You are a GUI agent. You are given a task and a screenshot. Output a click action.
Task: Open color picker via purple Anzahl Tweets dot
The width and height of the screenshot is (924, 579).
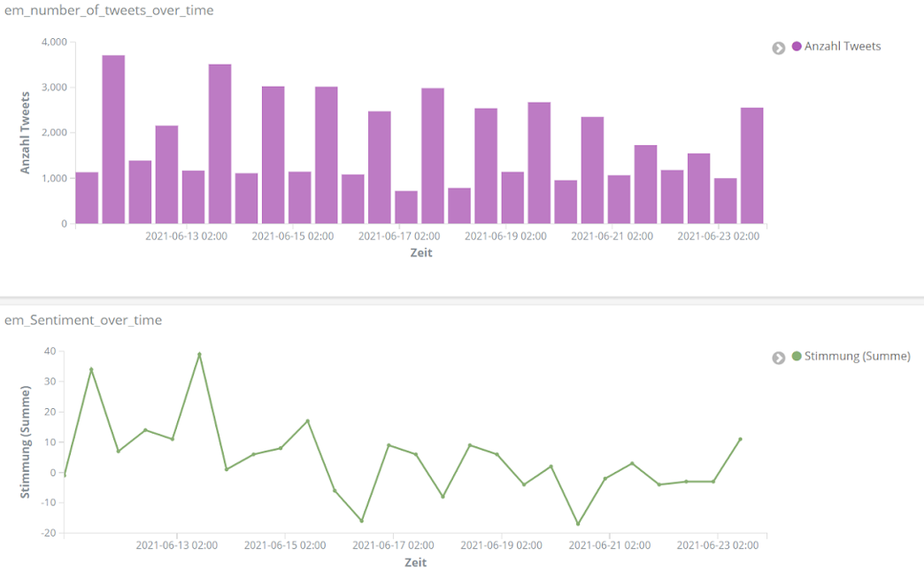(797, 47)
